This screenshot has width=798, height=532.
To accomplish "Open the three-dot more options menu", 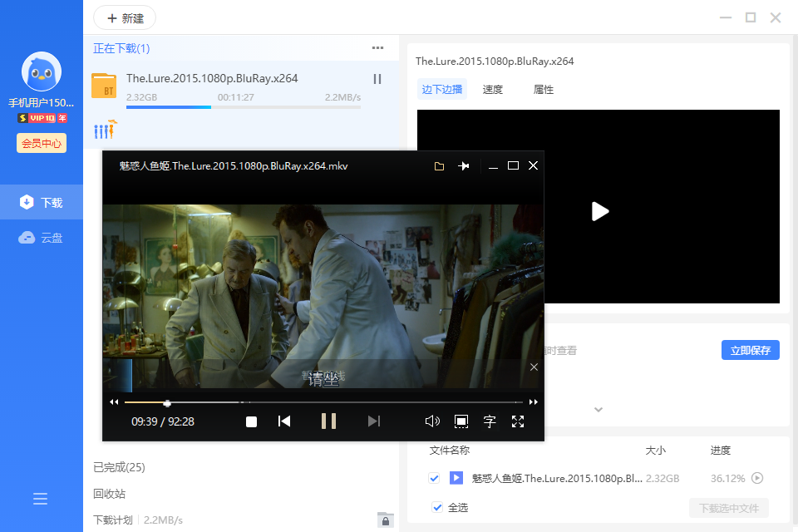I will pos(377,48).
